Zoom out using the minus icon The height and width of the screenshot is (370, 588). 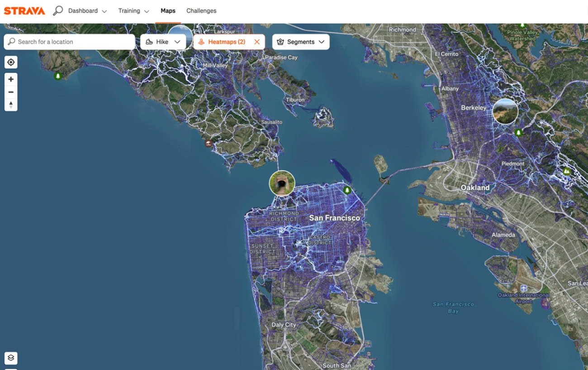click(x=10, y=92)
